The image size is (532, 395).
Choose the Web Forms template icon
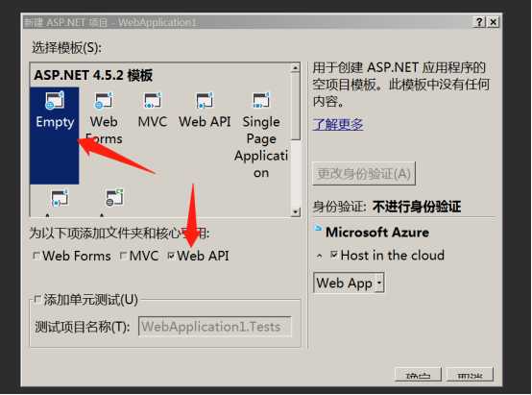tap(104, 101)
